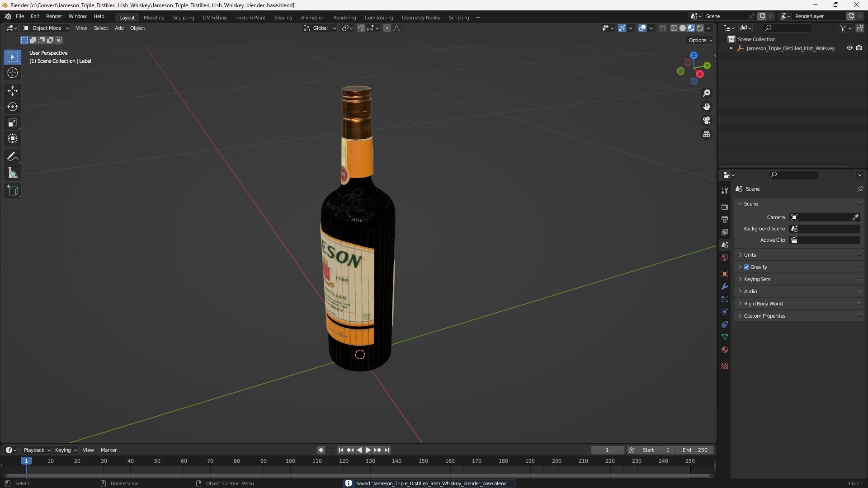Switch to the Shading workspace tab
This screenshot has width=868, height=488.
(x=283, y=18)
